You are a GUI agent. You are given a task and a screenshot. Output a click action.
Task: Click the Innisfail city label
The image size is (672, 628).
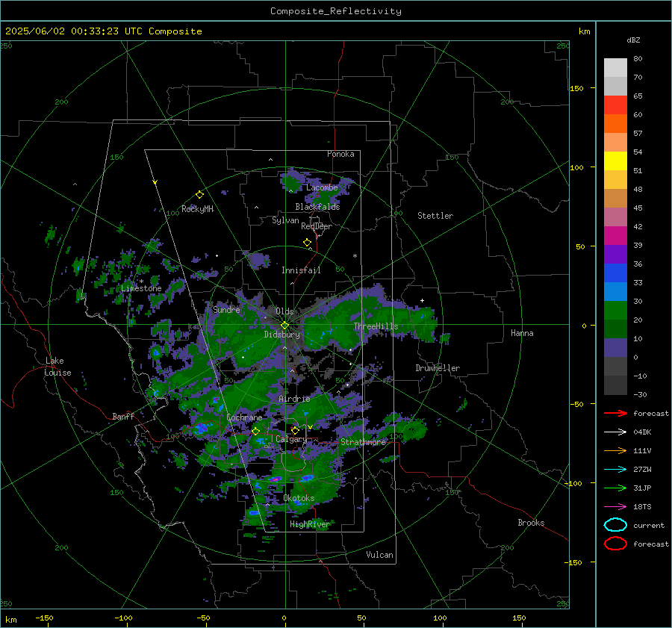click(301, 270)
